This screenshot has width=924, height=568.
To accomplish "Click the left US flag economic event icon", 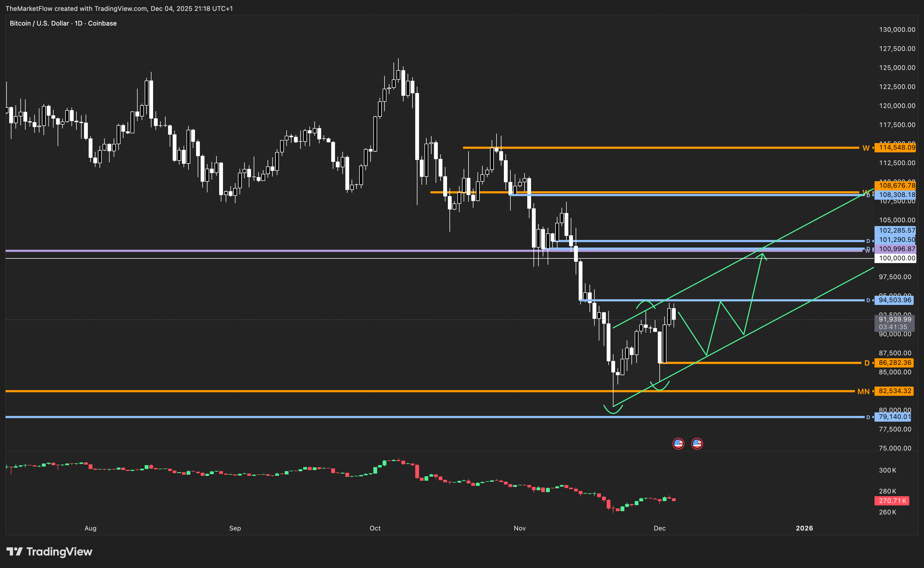I will pos(678,444).
